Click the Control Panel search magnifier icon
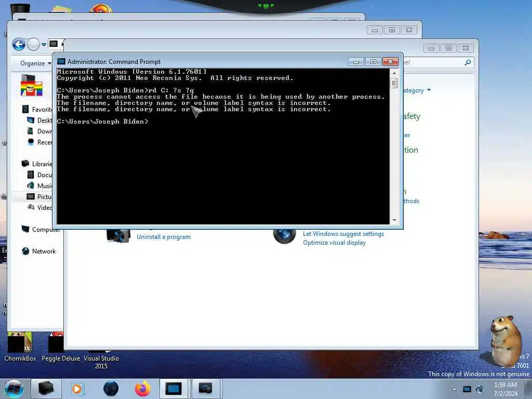Image resolution: width=532 pixels, height=399 pixels. coord(468,62)
